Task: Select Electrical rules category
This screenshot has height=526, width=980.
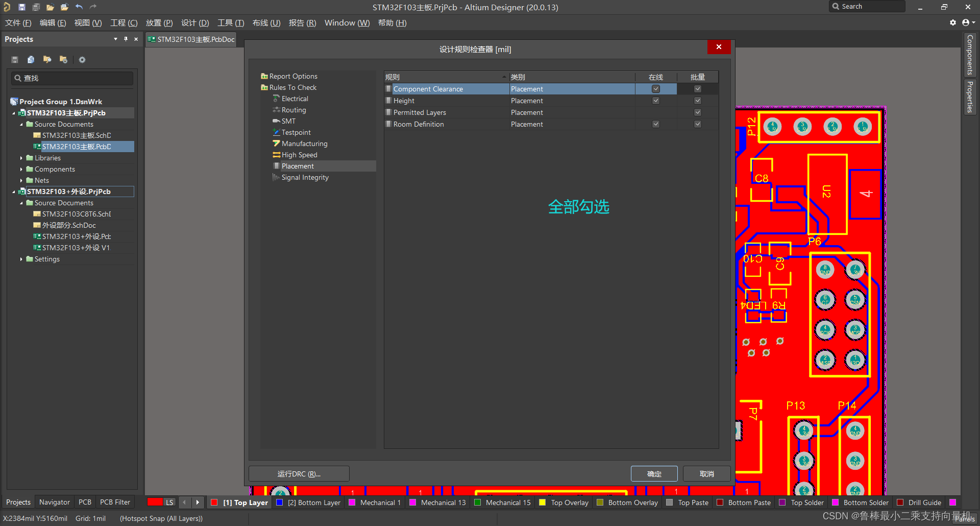Action: pyautogui.click(x=295, y=99)
